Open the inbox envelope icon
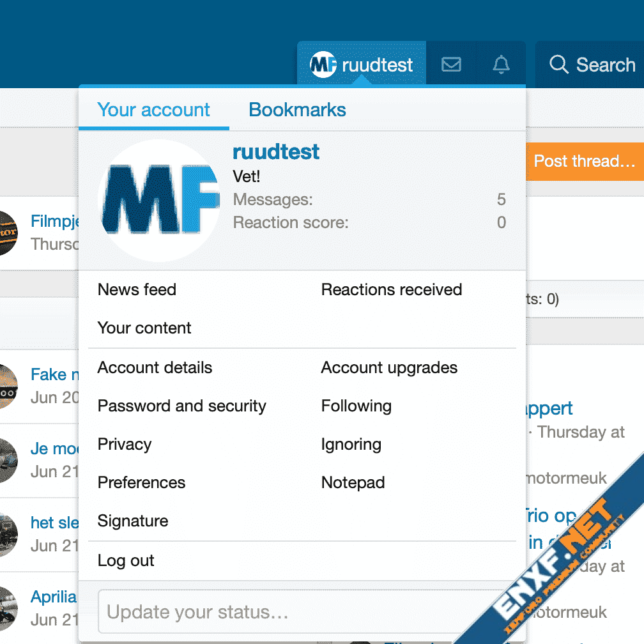This screenshot has width=644, height=644. coord(451,65)
